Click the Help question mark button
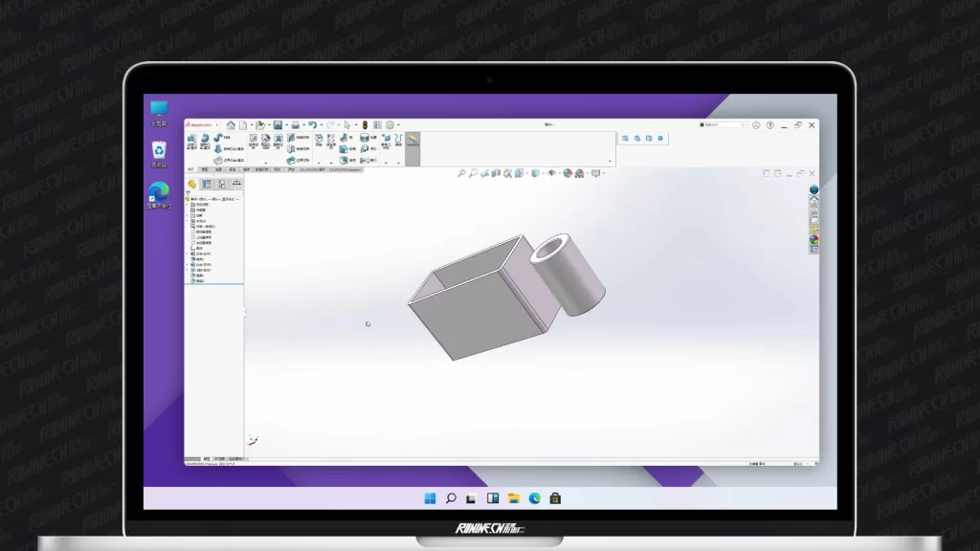 [x=769, y=125]
